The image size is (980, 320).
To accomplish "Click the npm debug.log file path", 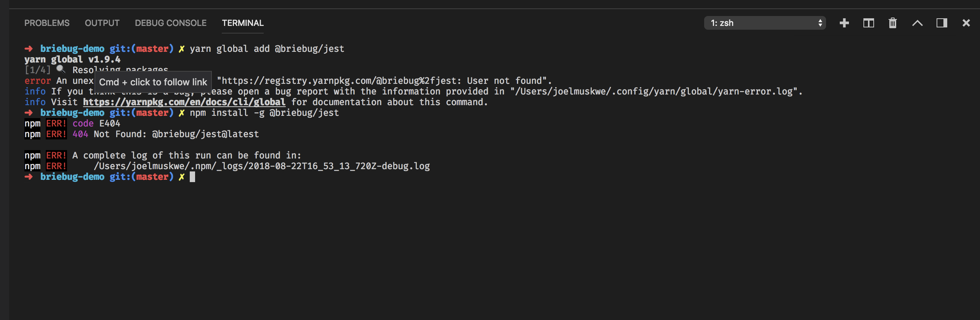I will point(262,166).
